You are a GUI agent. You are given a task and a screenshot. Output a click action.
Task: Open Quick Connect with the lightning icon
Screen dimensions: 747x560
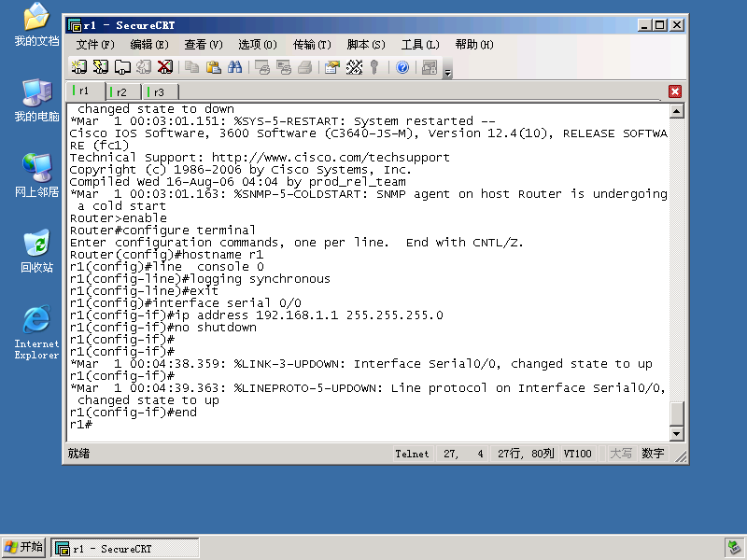pyautogui.click(x=101, y=67)
